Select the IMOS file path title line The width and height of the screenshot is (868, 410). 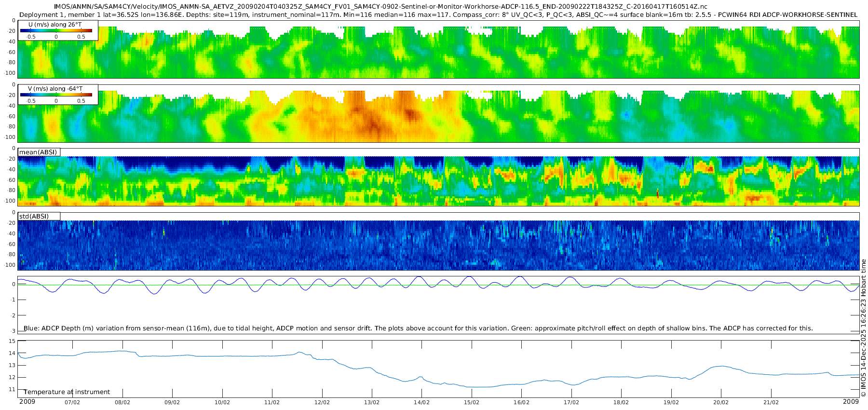381,7
